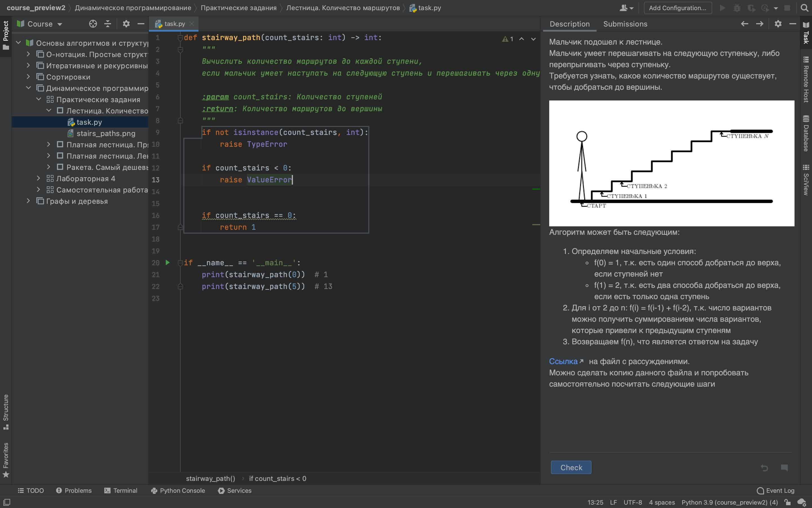Go to next highlighted error arrow

533,39
